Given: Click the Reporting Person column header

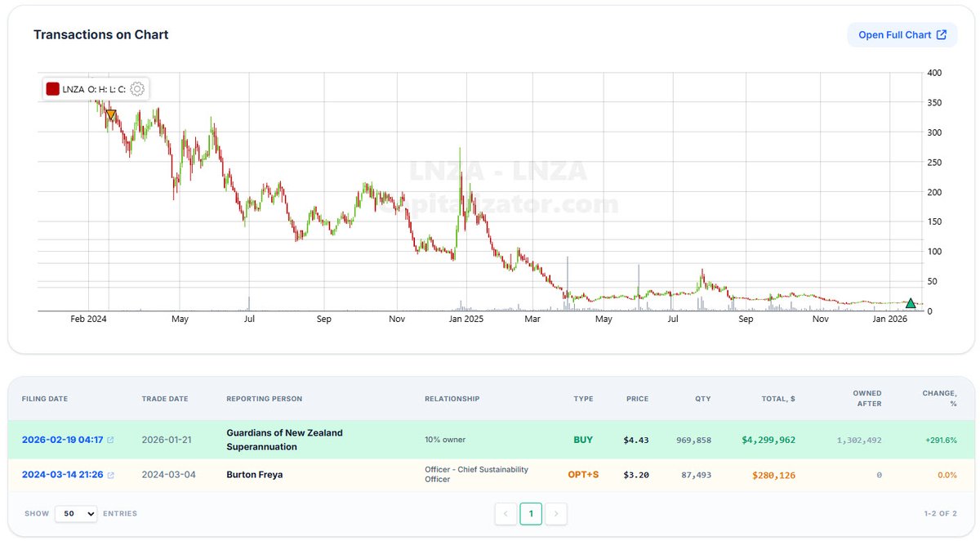Looking at the screenshot, I should tap(264, 399).
